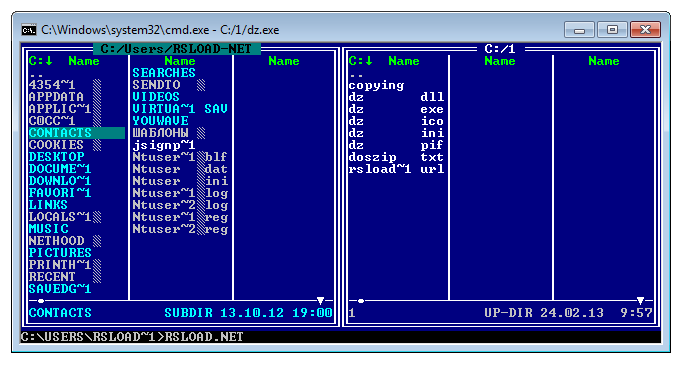
Task: Select the dz pif file
Action: 396,145
